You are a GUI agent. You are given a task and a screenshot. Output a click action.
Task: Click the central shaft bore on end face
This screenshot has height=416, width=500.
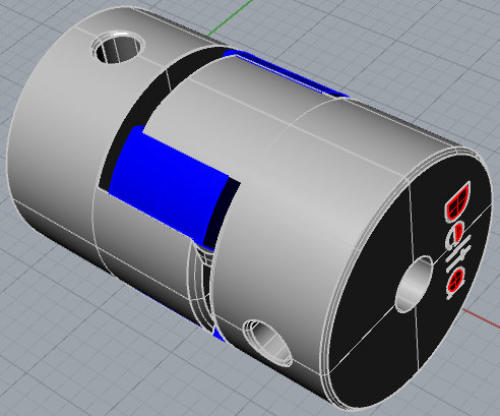413,283
